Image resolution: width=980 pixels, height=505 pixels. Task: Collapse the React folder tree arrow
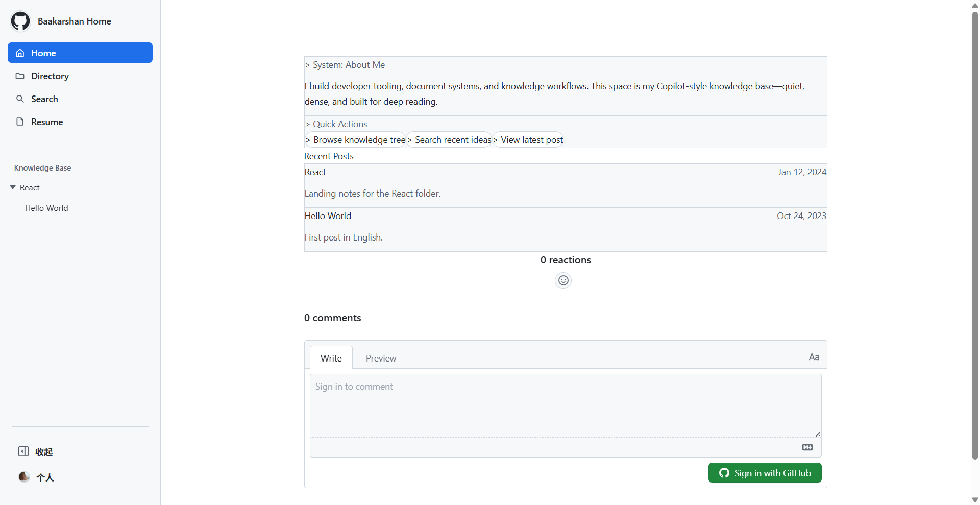click(x=13, y=188)
